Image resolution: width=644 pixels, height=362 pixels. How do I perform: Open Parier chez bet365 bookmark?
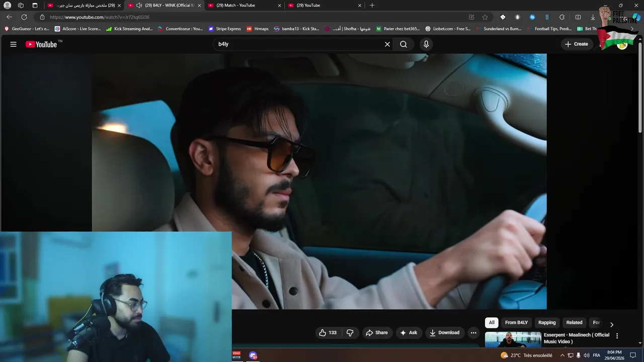click(x=398, y=29)
